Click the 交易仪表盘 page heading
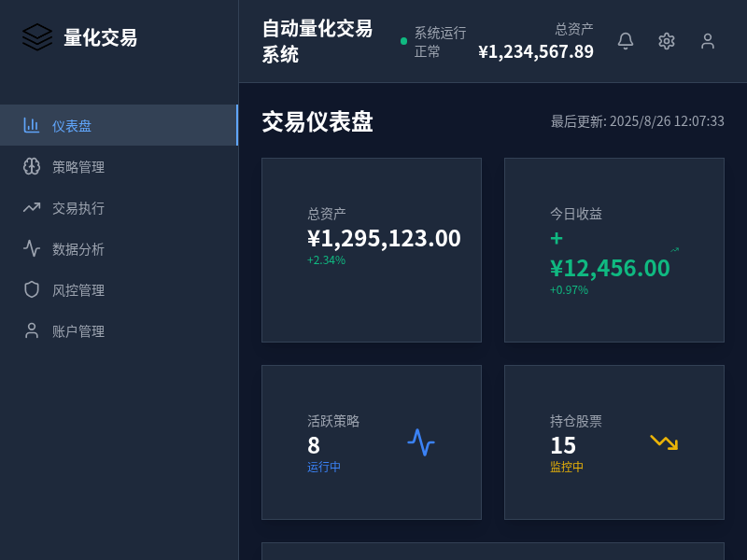The width and height of the screenshot is (747, 560). (x=317, y=121)
